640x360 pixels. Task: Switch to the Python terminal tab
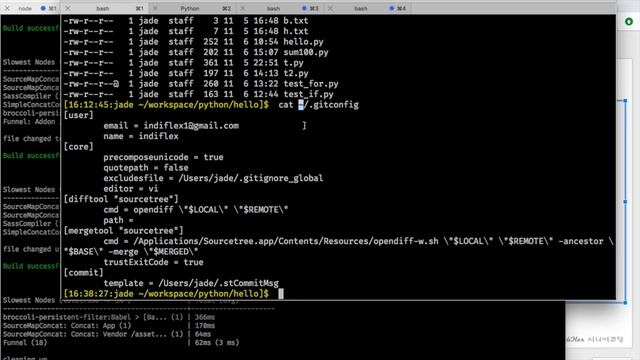click(x=190, y=8)
